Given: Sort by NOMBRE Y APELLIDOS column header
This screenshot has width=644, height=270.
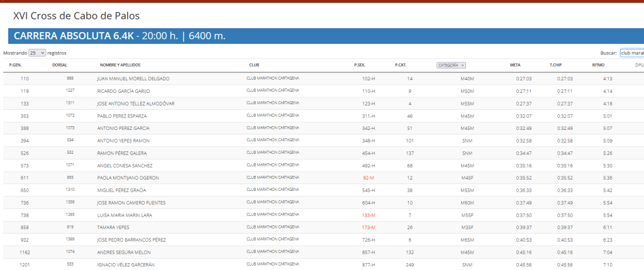Looking at the screenshot, I should pos(120,65).
